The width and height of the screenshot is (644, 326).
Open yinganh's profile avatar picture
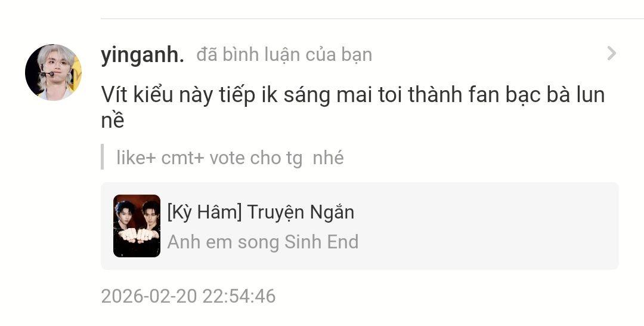53,72
